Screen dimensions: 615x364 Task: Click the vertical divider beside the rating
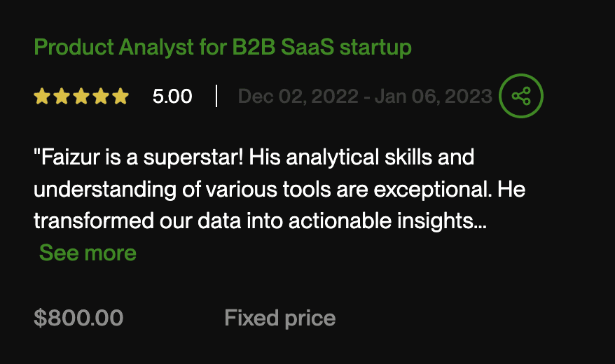216,96
